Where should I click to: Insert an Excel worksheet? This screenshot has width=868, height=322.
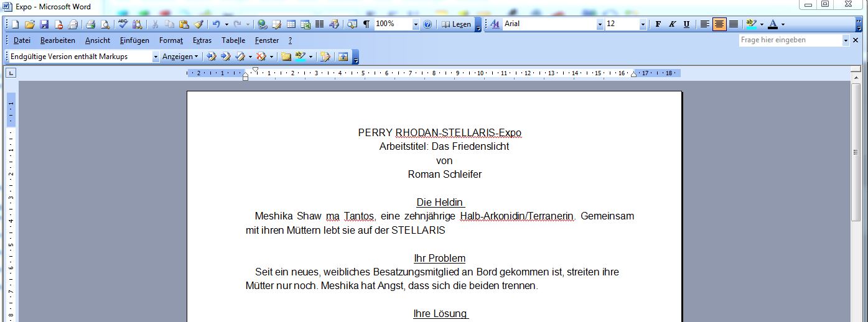pos(306,24)
